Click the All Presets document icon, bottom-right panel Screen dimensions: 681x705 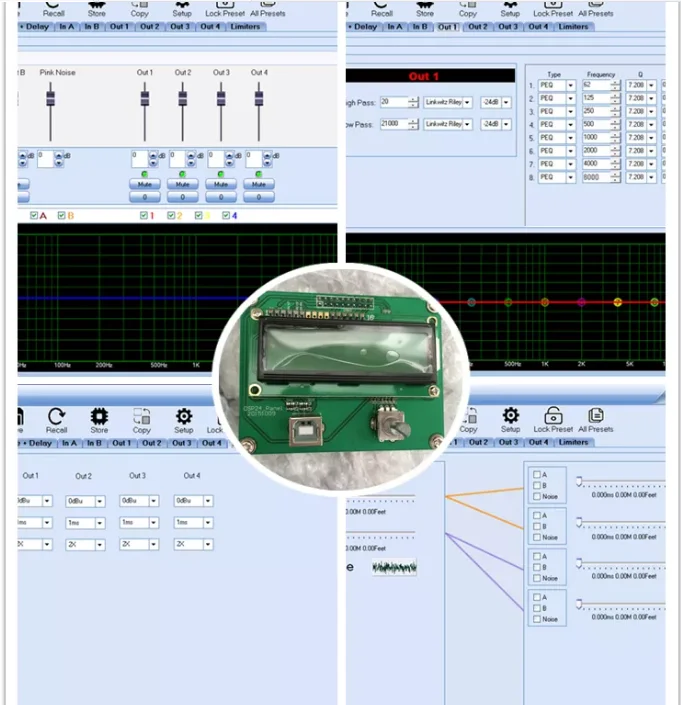tap(596, 415)
